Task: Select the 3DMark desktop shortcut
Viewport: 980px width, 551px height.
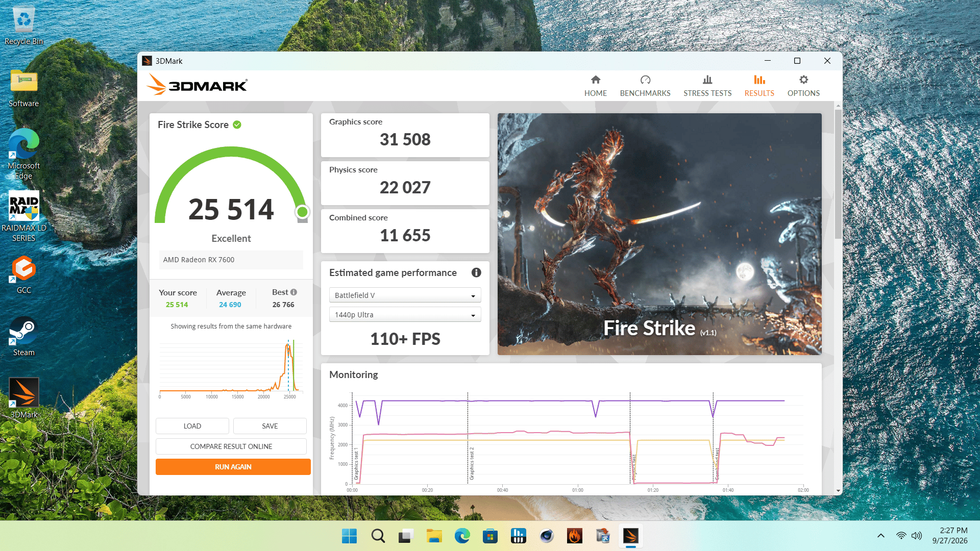Action: tap(23, 398)
